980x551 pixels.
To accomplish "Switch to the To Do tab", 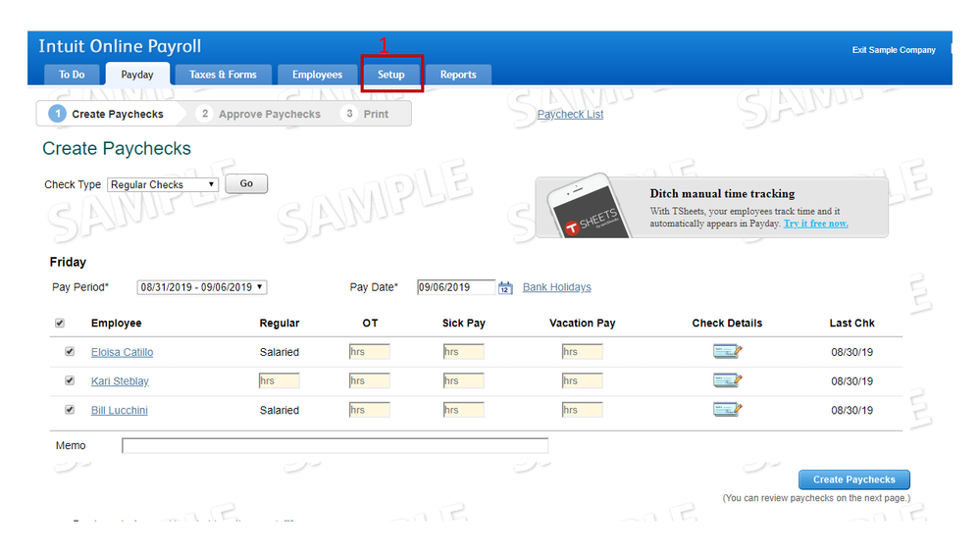I will pyautogui.click(x=72, y=75).
